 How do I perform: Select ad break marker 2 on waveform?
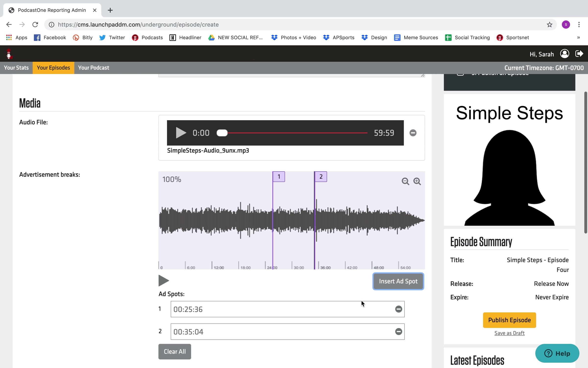point(321,177)
